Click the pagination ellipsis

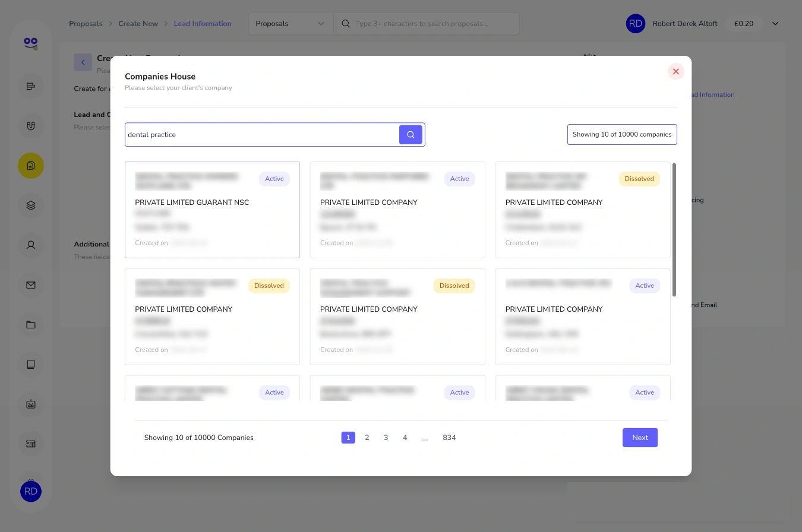(x=425, y=438)
